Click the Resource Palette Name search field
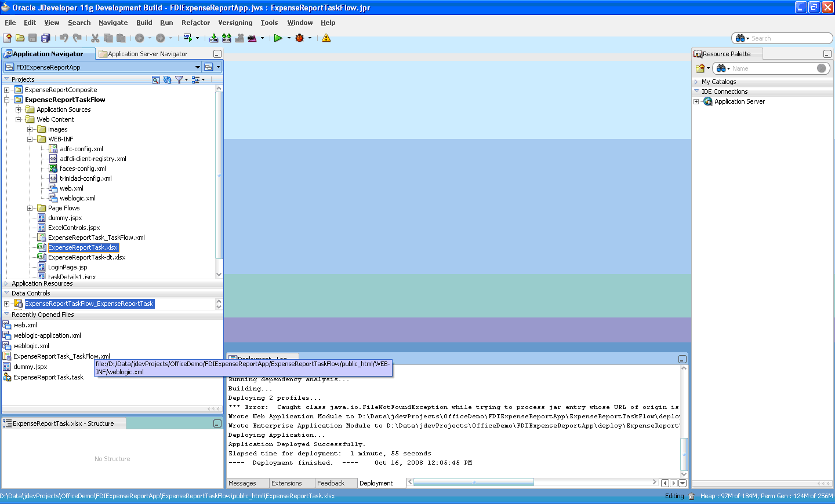 [x=773, y=68]
